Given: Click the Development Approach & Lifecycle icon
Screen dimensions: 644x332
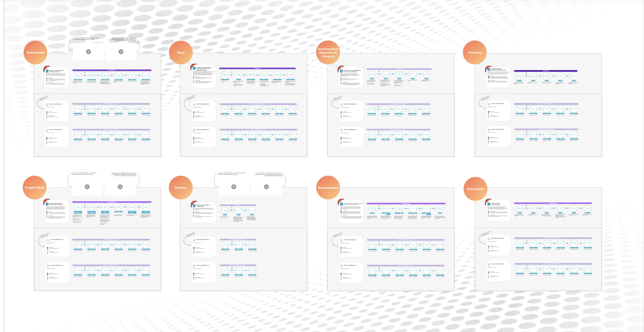Looking at the screenshot, I should click(x=328, y=52).
